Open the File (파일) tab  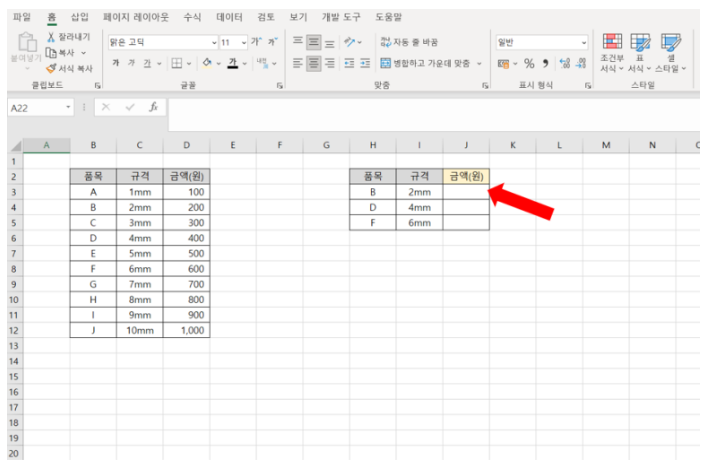click(x=22, y=17)
